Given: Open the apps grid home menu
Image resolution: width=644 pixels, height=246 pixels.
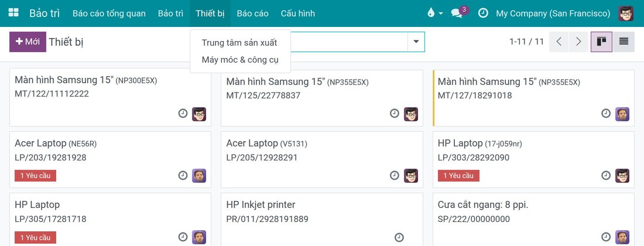Looking at the screenshot, I should [13, 13].
